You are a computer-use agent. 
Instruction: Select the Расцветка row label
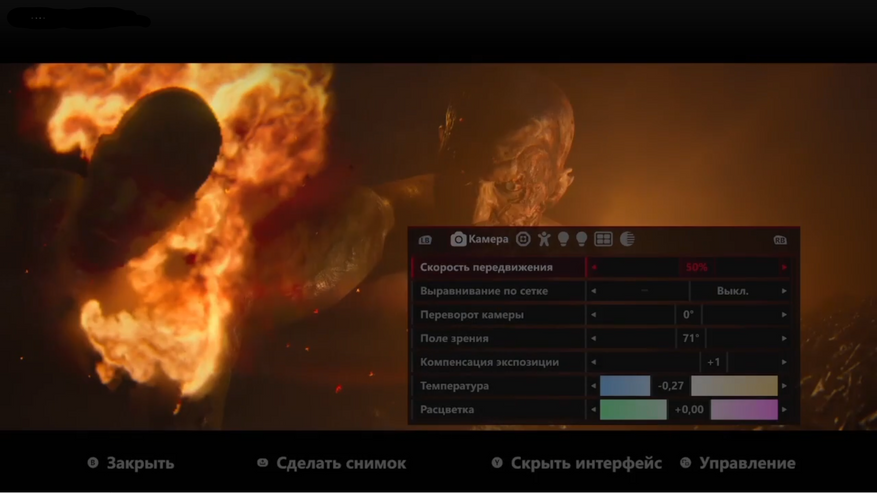point(447,410)
